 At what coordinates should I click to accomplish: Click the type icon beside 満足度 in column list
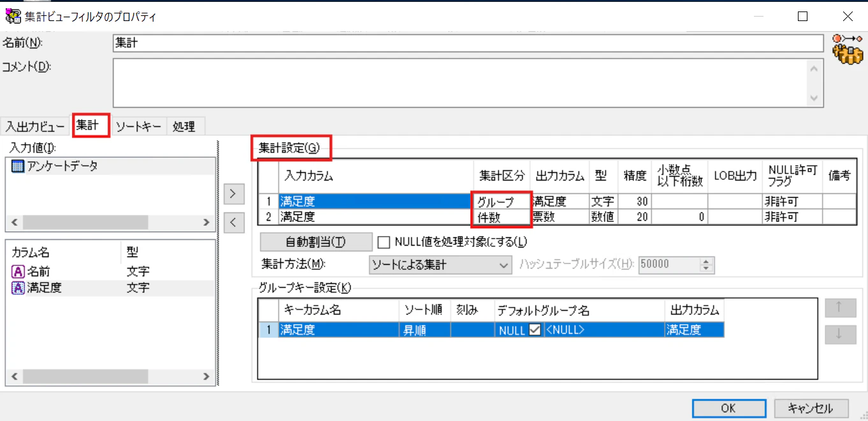click(18, 288)
